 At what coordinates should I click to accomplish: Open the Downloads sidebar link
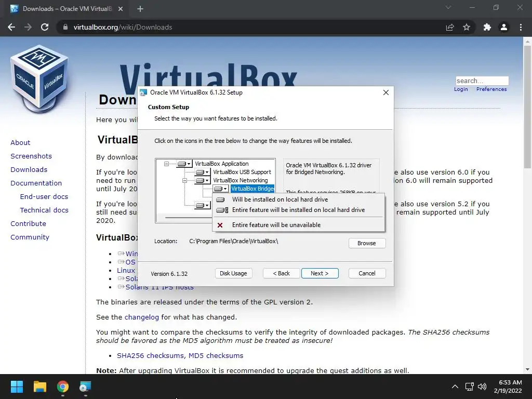pyautogui.click(x=29, y=170)
